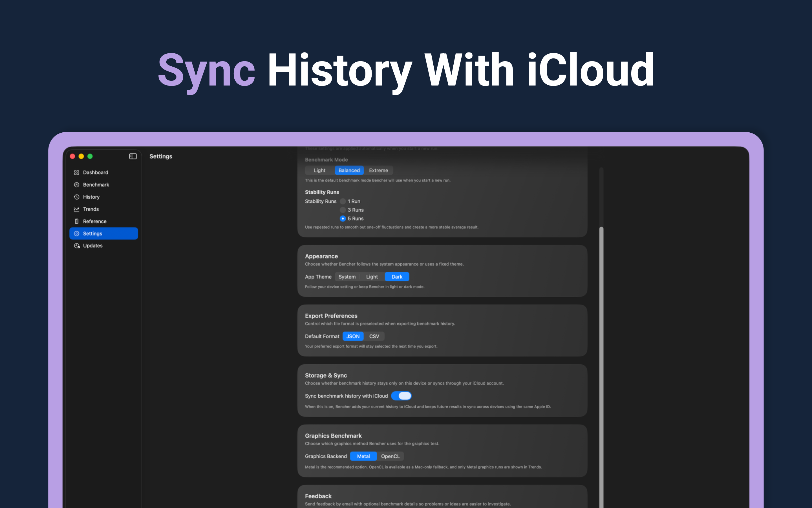
Task: Set default export format to CSV
Action: pyautogui.click(x=374, y=336)
